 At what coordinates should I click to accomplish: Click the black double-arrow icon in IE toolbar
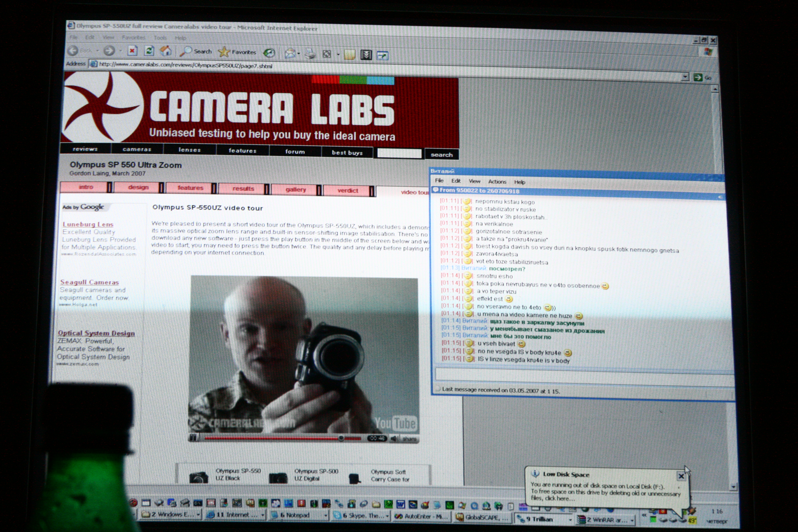(x=366, y=55)
